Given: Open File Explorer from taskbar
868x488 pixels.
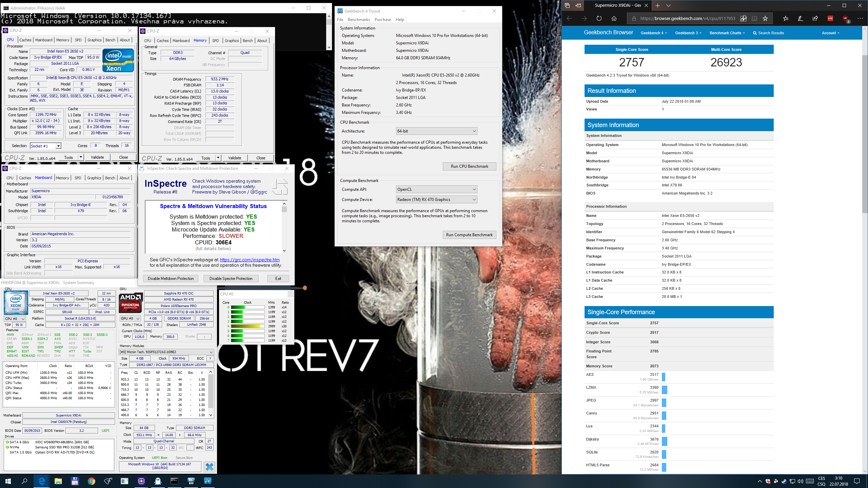Looking at the screenshot, I should (x=58, y=481).
